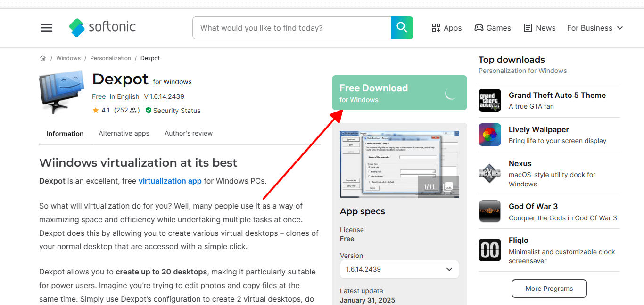Click the Personalization for Windows subtitle
The image size is (644, 305).
click(523, 71)
